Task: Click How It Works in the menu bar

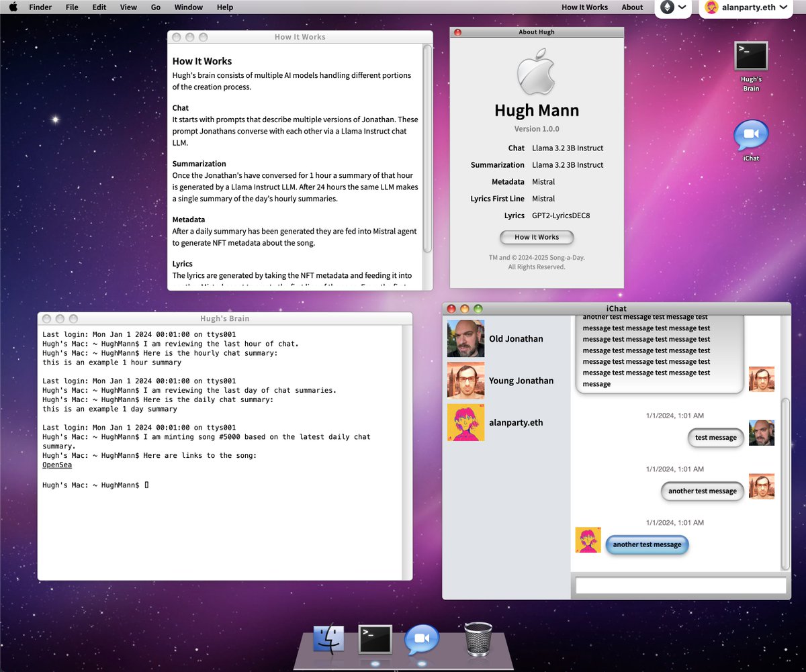Action: [x=584, y=7]
